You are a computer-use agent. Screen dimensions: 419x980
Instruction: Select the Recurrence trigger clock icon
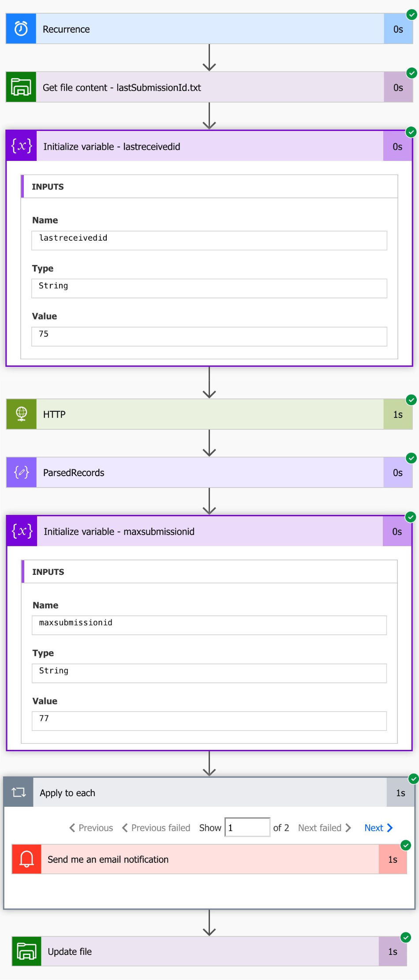click(x=20, y=29)
